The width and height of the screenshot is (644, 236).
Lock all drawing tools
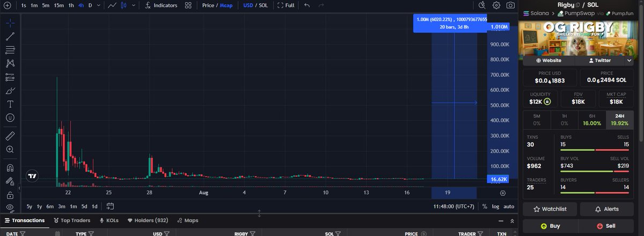coord(10,195)
